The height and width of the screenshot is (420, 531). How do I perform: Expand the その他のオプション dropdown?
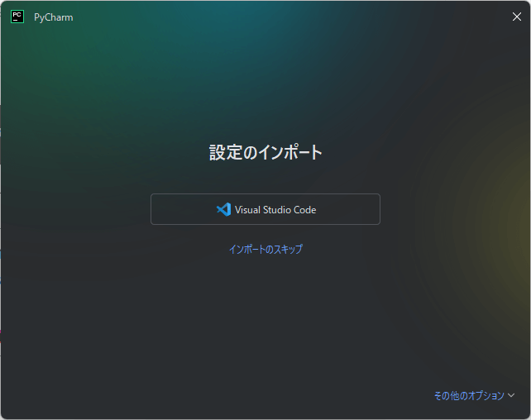click(474, 395)
